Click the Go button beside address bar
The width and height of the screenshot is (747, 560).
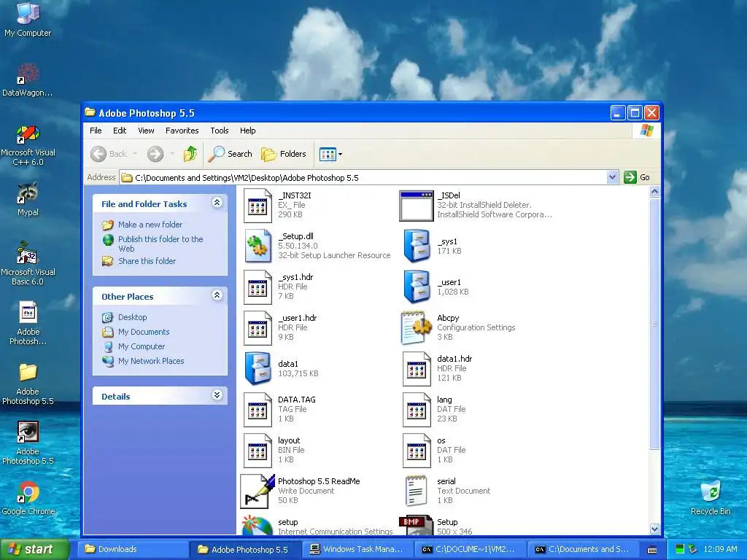coord(637,177)
